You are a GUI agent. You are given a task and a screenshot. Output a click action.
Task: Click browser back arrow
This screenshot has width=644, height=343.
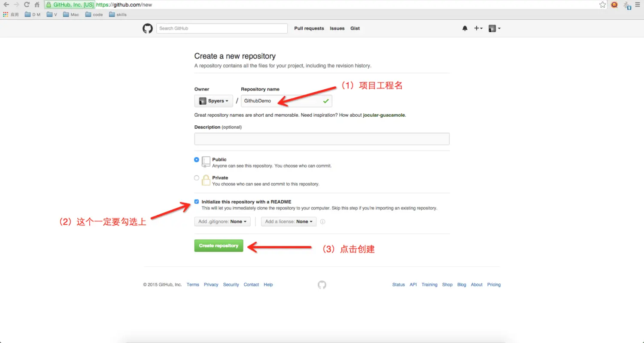coord(6,5)
